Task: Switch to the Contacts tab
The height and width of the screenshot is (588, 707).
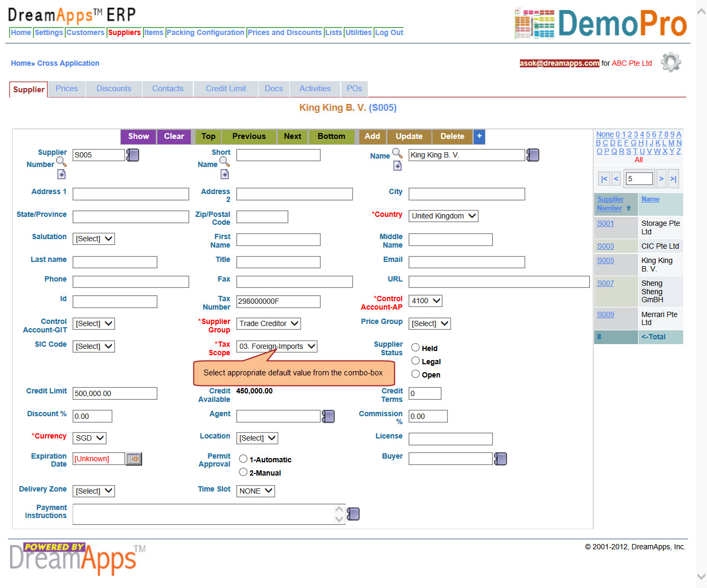Action: [x=168, y=89]
